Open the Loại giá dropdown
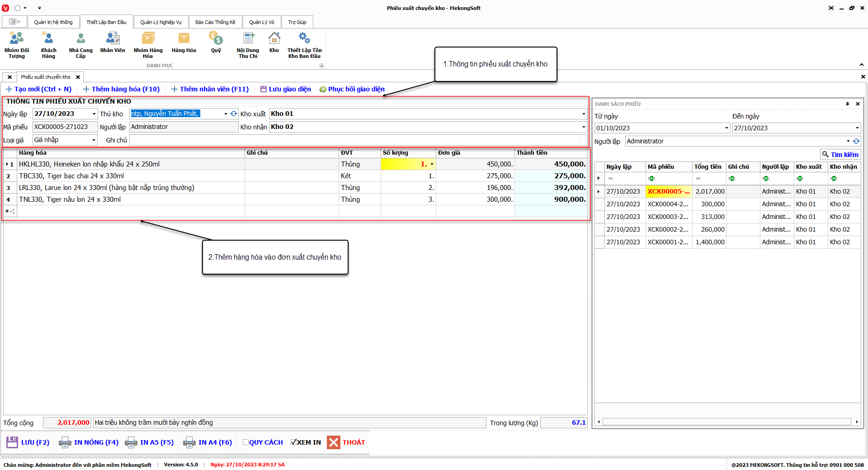This screenshot has height=470, width=868. (94, 140)
